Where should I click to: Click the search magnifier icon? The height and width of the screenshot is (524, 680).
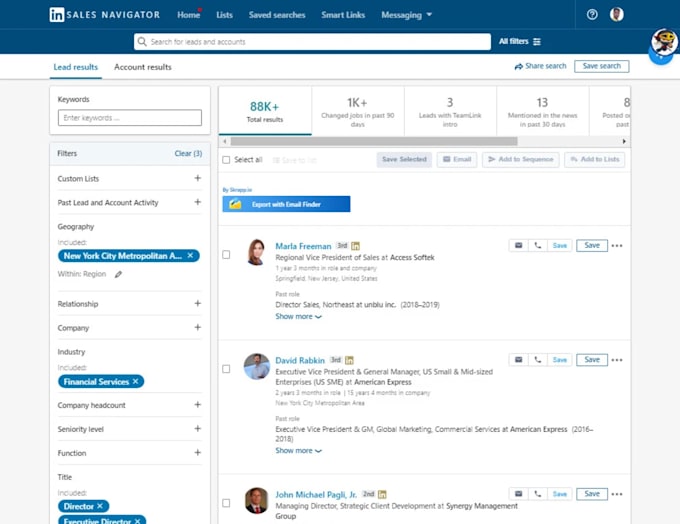142,42
